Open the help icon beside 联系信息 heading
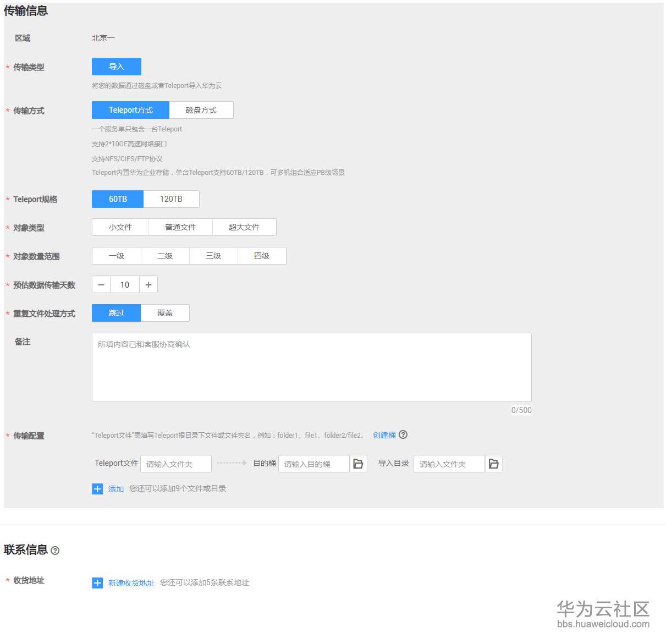Image resolution: width=666 pixels, height=644 pixels. tap(55, 550)
